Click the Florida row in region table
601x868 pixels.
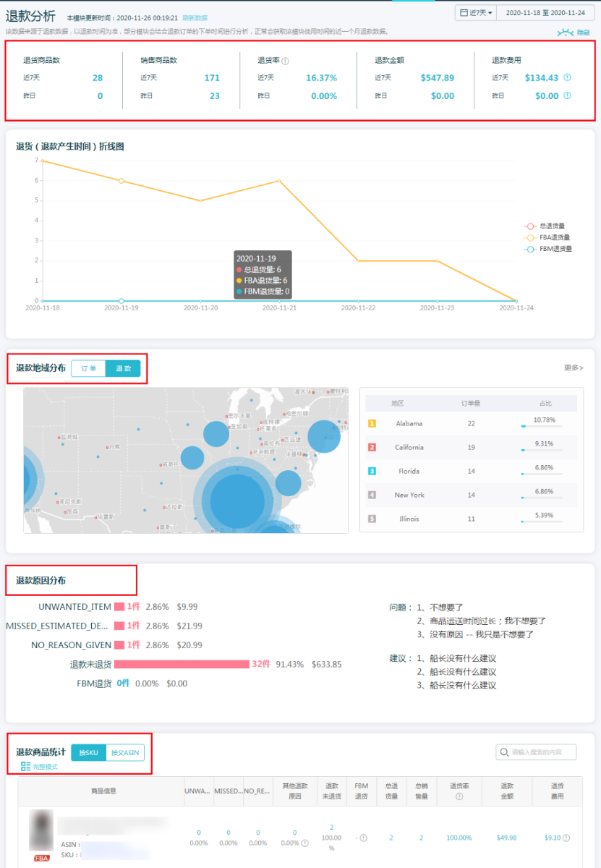[x=472, y=471]
